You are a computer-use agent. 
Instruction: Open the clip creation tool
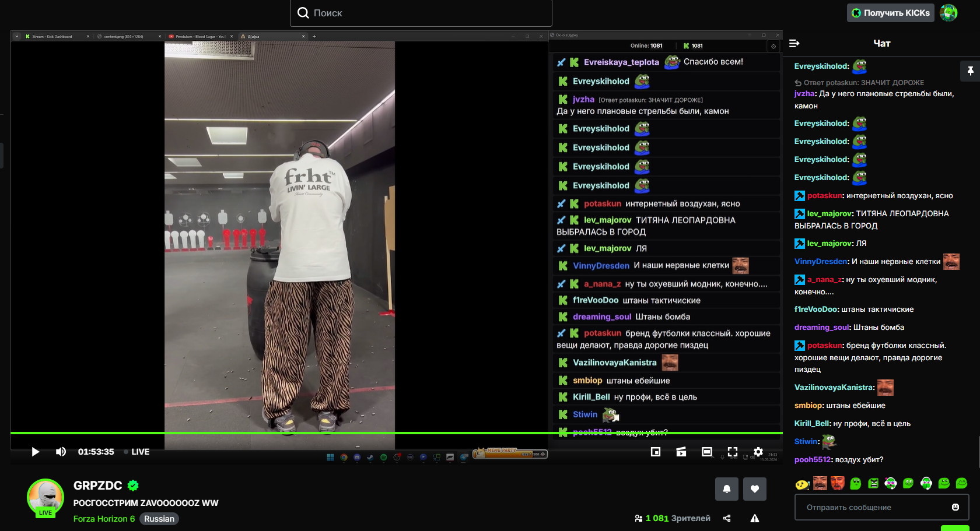[x=681, y=452]
